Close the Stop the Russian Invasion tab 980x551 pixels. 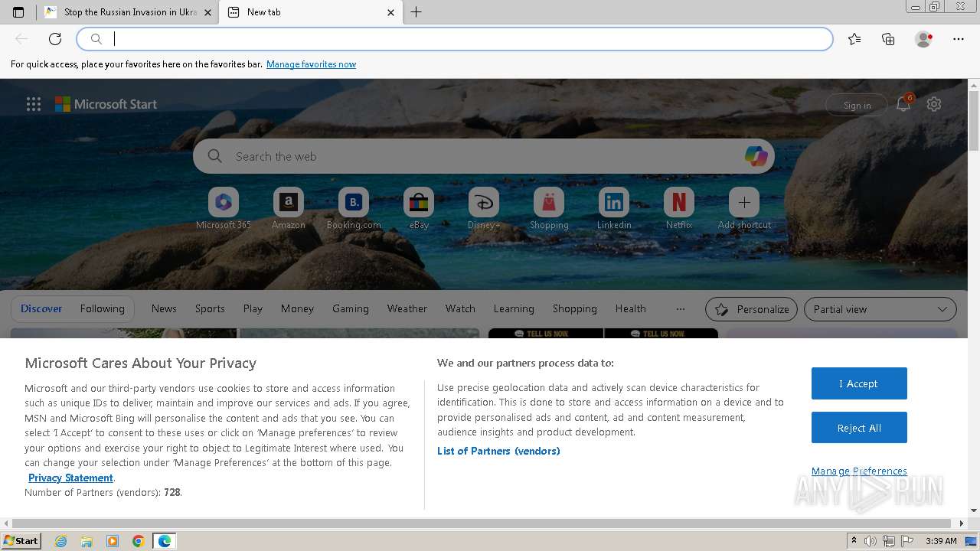coord(207,12)
